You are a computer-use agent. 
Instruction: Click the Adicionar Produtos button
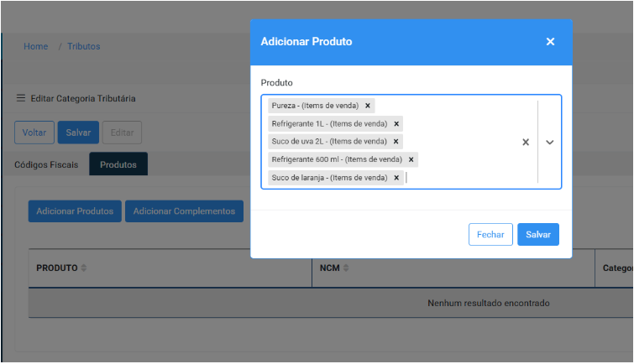pos(75,211)
